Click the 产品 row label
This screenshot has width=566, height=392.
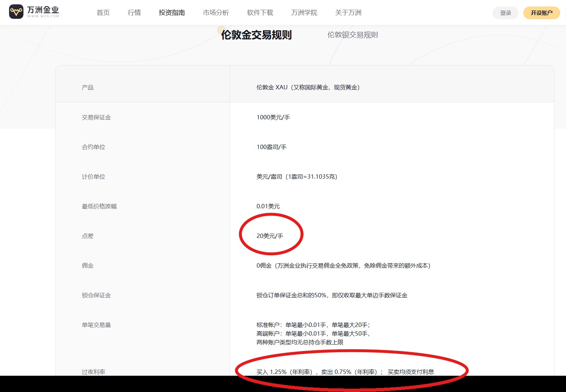point(88,88)
